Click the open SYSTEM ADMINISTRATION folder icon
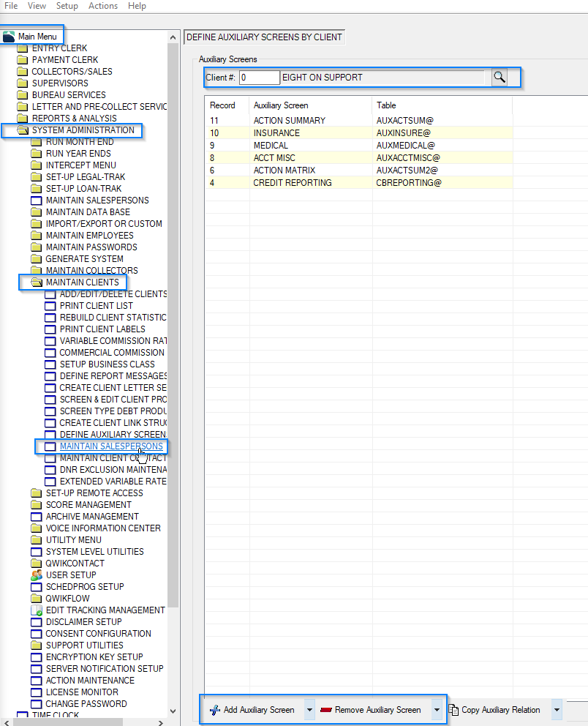Viewport: 588px width, 726px height. pos(23,130)
